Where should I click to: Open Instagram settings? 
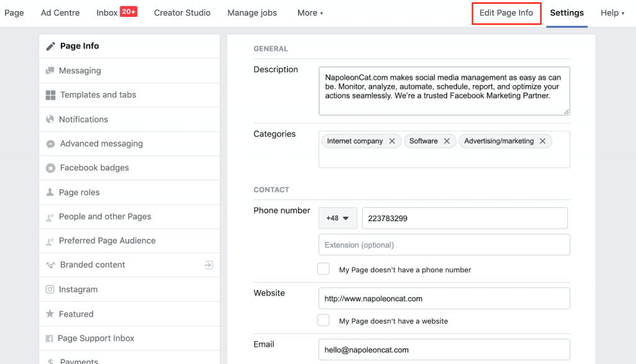coord(129,289)
